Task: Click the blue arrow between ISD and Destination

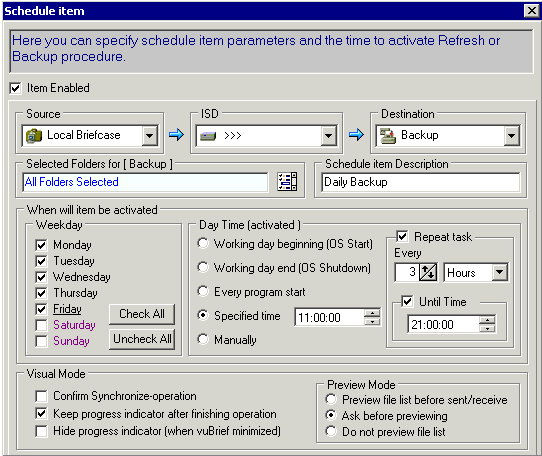Action: [356, 134]
